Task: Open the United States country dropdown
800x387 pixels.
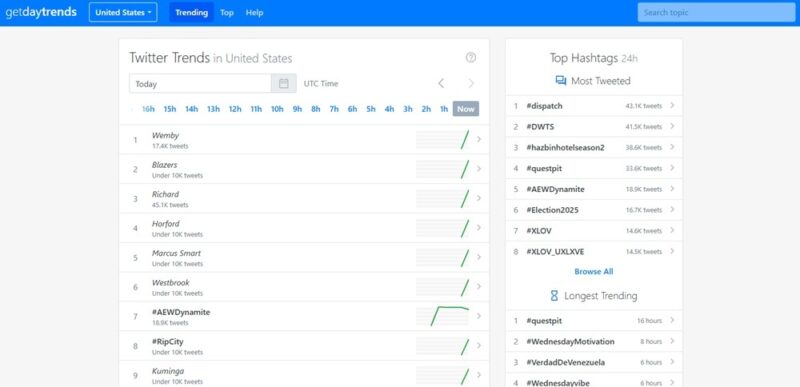Action: point(123,12)
